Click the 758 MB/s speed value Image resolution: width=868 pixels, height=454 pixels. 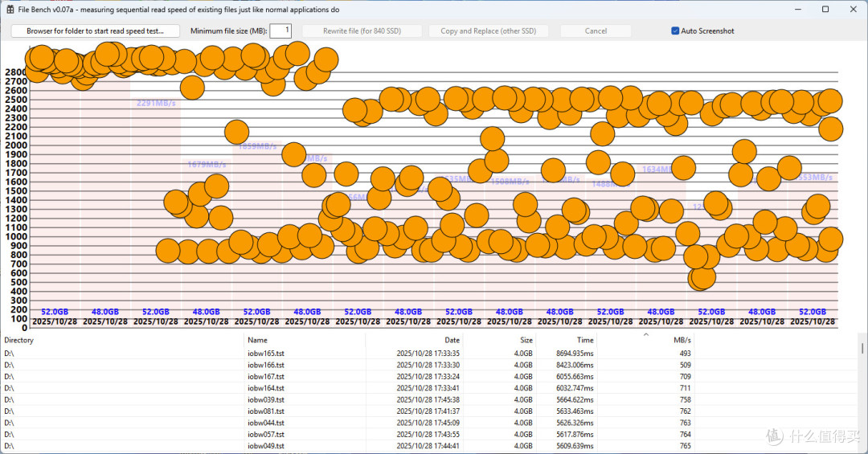point(686,399)
